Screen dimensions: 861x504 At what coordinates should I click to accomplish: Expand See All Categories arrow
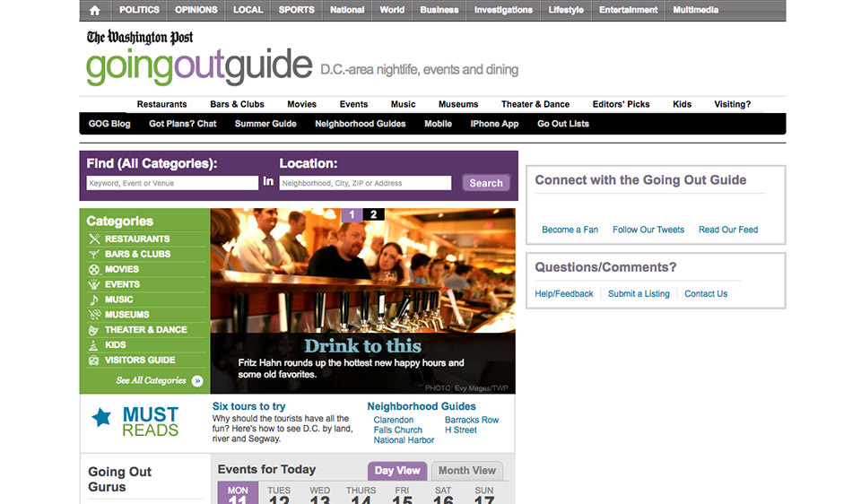coord(197,381)
